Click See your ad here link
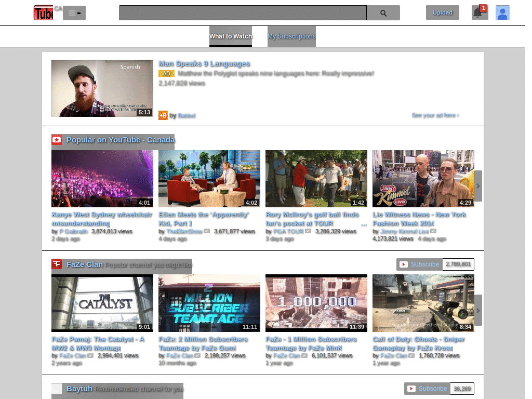The image size is (532, 399). [x=435, y=115]
